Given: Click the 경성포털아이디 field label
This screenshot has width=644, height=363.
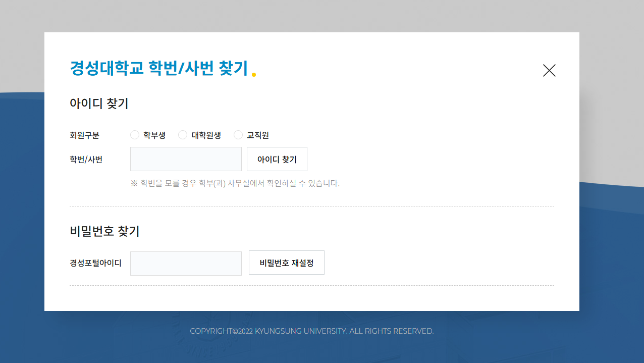Looking at the screenshot, I should pyautogui.click(x=95, y=263).
